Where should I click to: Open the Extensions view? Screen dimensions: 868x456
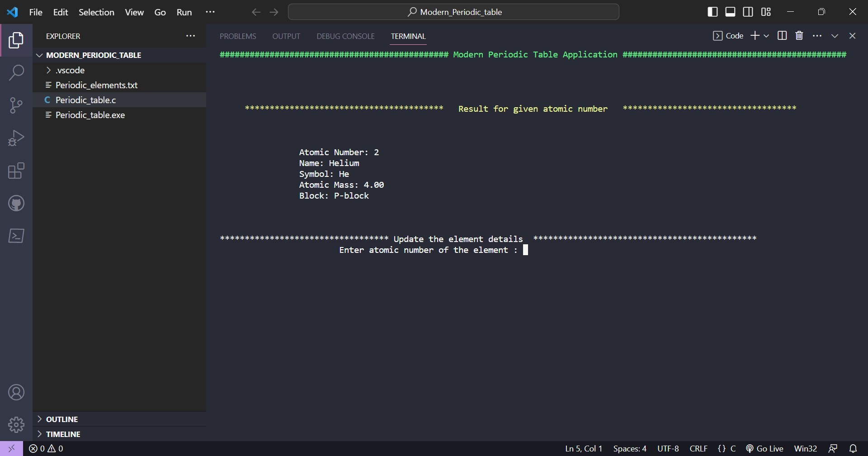tap(16, 171)
